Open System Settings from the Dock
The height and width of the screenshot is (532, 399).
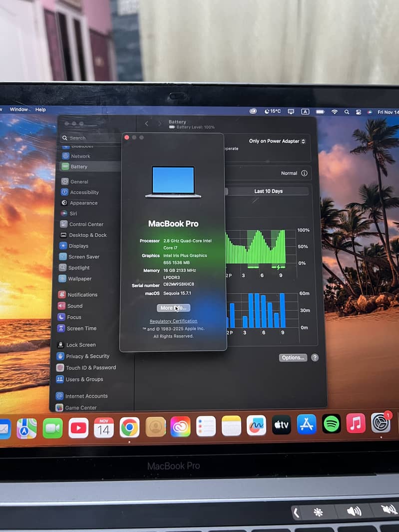tap(381, 423)
